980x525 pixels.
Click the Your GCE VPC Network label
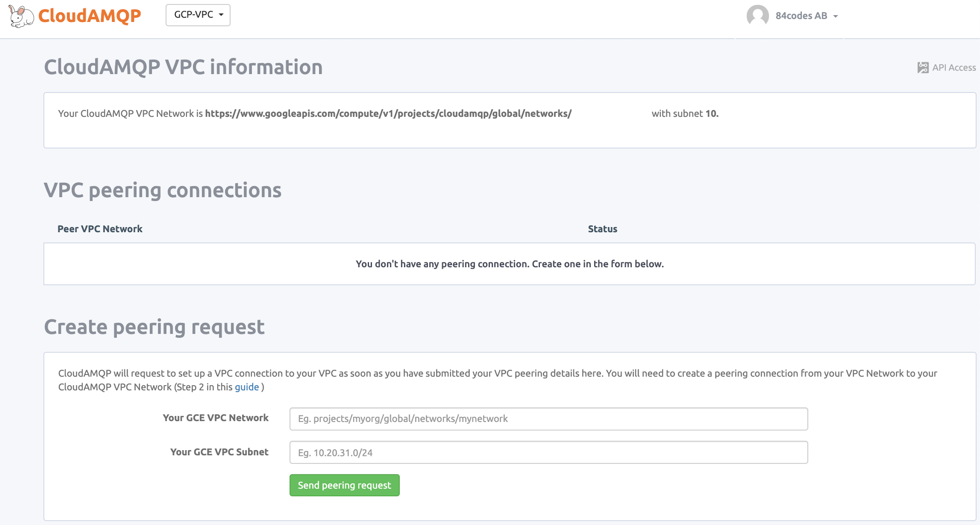pos(216,418)
